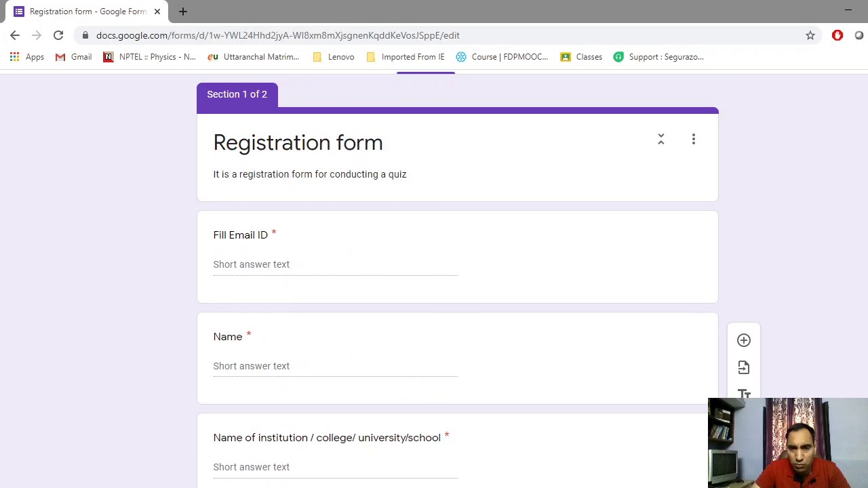Image resolution: width=868 pixels, height=488 pixels.
Task: Open the Apps grid in bookmarks bar
Action: (27, 57)
